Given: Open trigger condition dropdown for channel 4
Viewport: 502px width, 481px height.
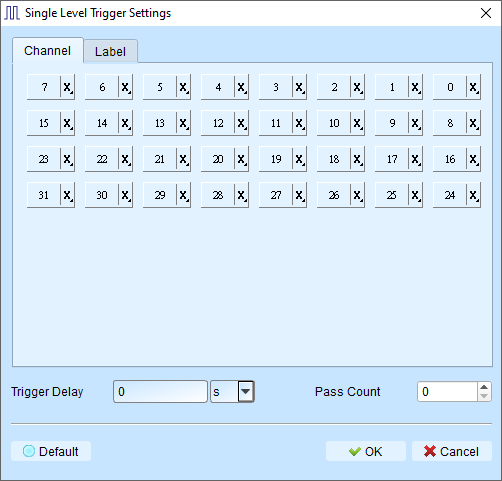Looking at the screenshot, I should 241,87.
